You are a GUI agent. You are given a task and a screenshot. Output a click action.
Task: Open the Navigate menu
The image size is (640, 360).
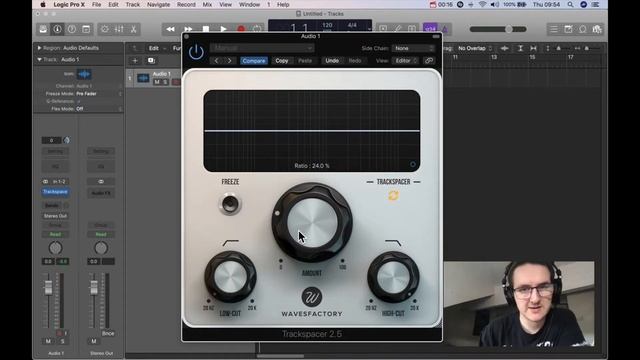click(x=158, y=4)
